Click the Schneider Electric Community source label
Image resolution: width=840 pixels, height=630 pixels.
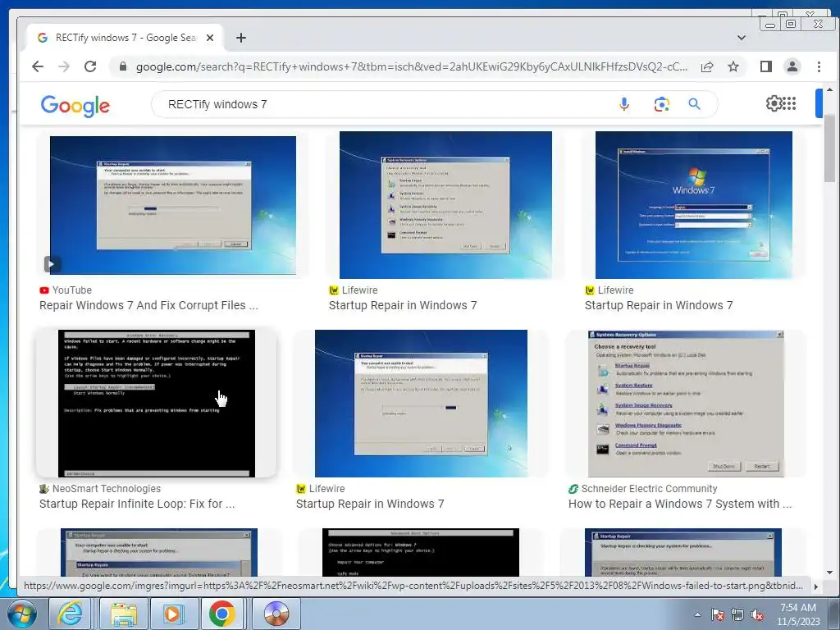[x=649, y=489]
